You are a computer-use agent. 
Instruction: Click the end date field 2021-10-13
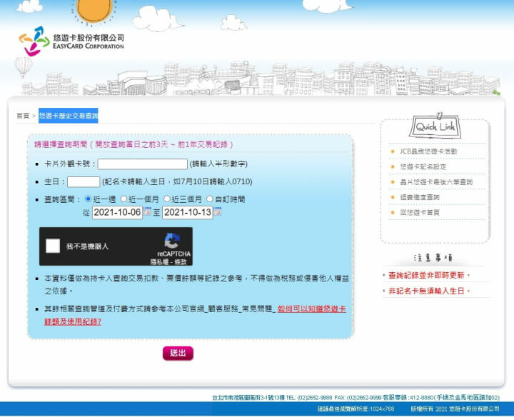[x=188, y=212]
